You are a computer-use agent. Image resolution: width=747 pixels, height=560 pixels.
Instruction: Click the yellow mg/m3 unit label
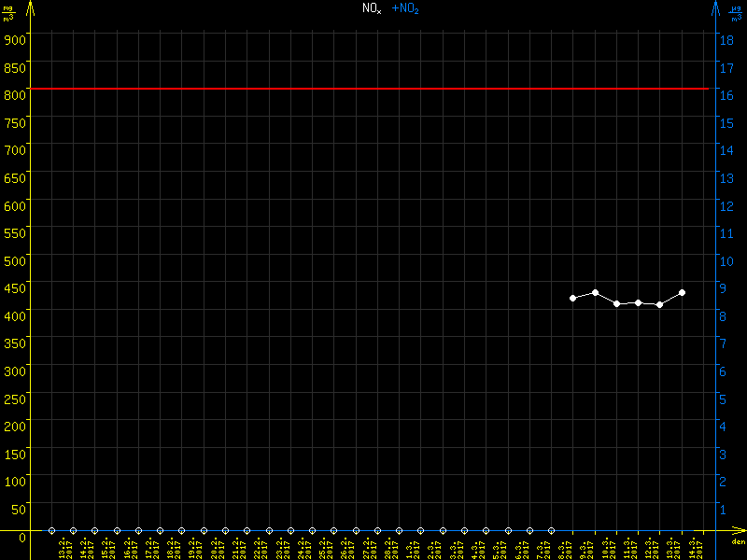(x=8, y=13)
